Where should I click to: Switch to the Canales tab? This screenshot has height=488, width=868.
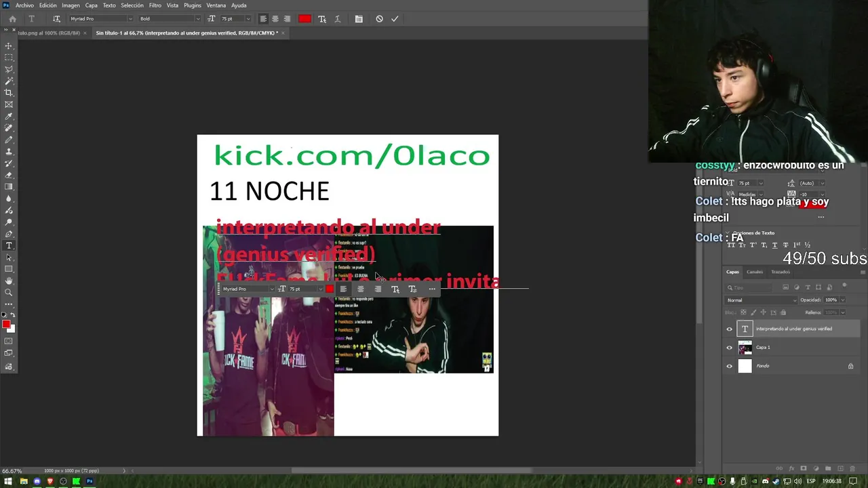pyautogui.click(x=755, y=272)
